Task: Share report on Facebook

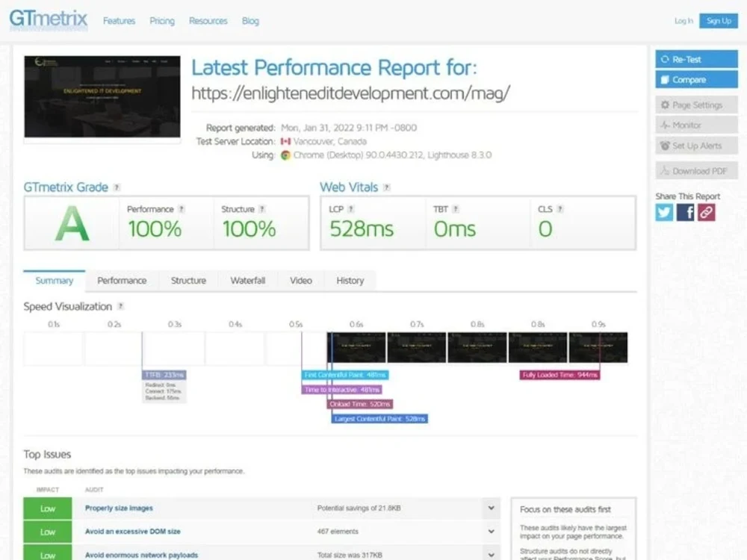Action: [x=685, y=212]
